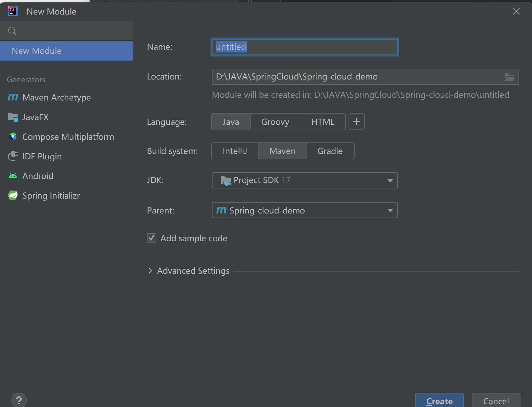
Task: Click the 'Language:' label
Action: pyautogui.click(x=167, y=122)
